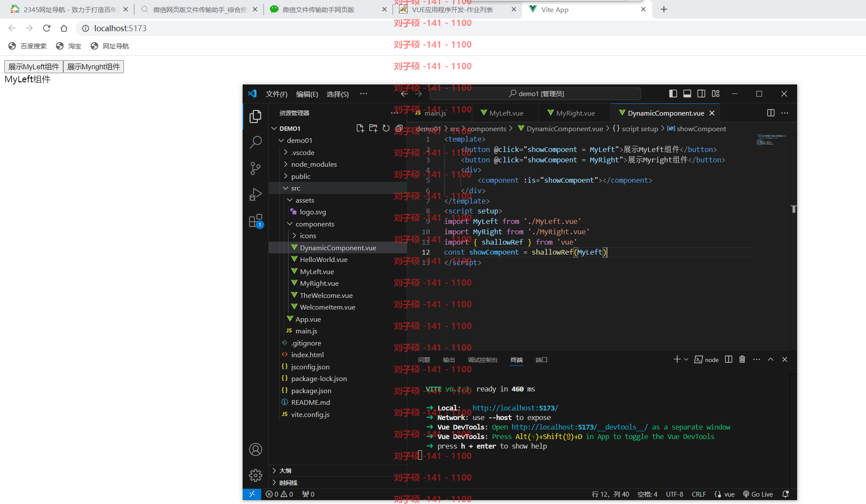Open http://localhost:5173/ link in terminal
The image size is (866, 504).
[x=515, y=408]
